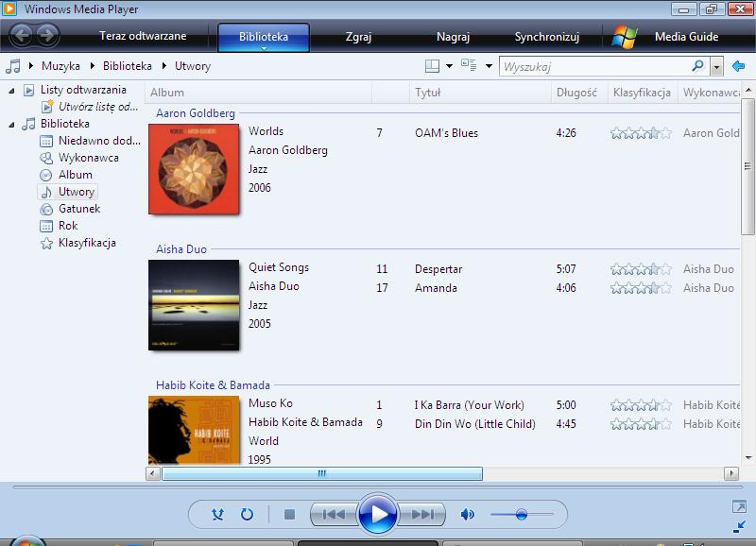The image size is (756, 546).
Task: Select the Utwory tree item
Action: tap(68, 192)
